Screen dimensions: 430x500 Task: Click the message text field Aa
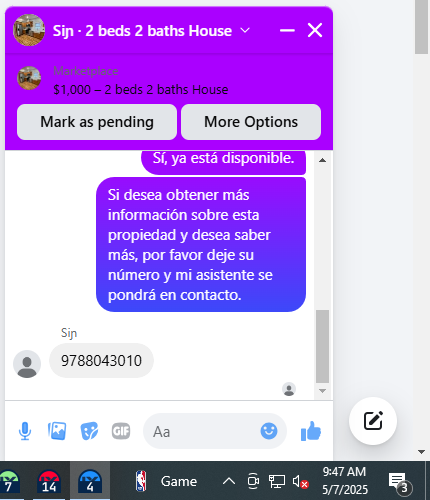pos(203,431)
